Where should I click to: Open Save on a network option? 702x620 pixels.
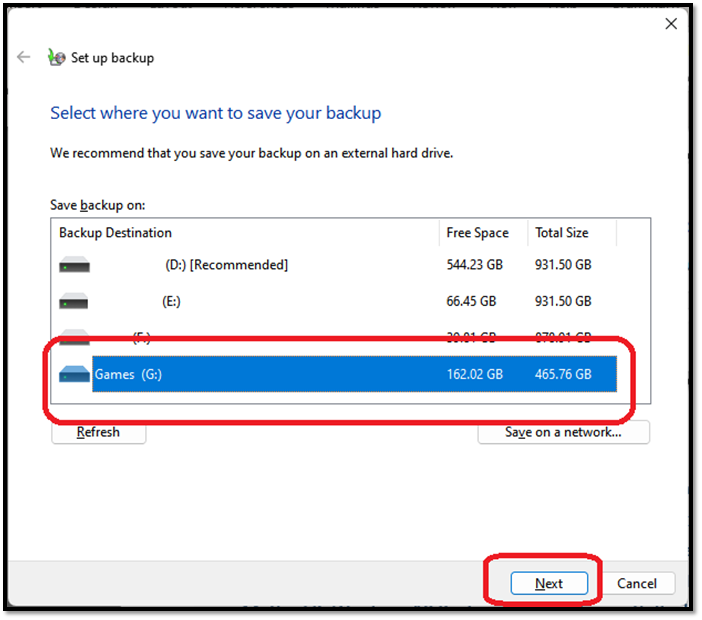tap(563, 432)
